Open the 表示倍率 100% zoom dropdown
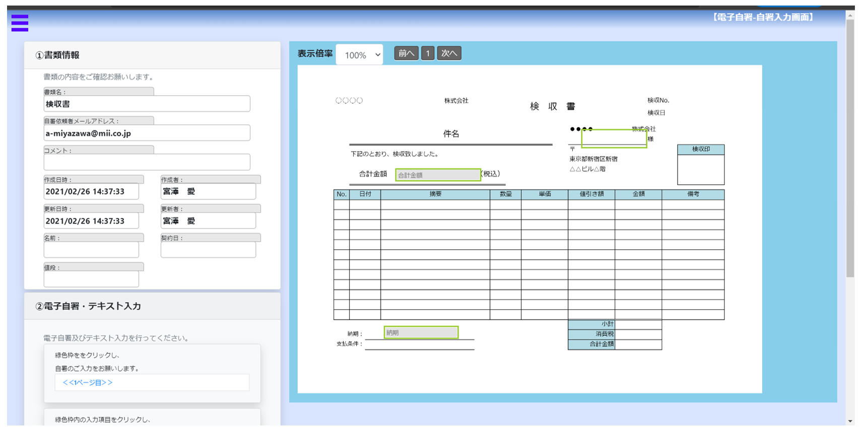The image size is (868, 433). [359, 54]
